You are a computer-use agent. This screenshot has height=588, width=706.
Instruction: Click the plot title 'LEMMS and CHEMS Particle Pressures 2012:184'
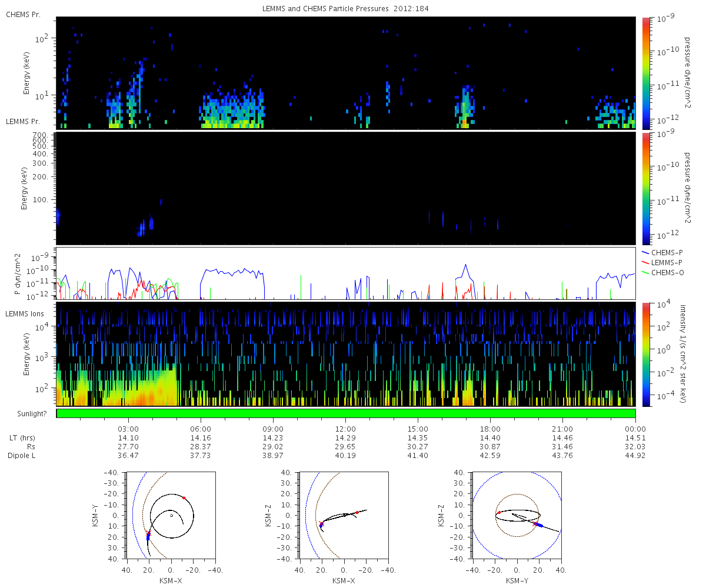click(x=345, y=8)
